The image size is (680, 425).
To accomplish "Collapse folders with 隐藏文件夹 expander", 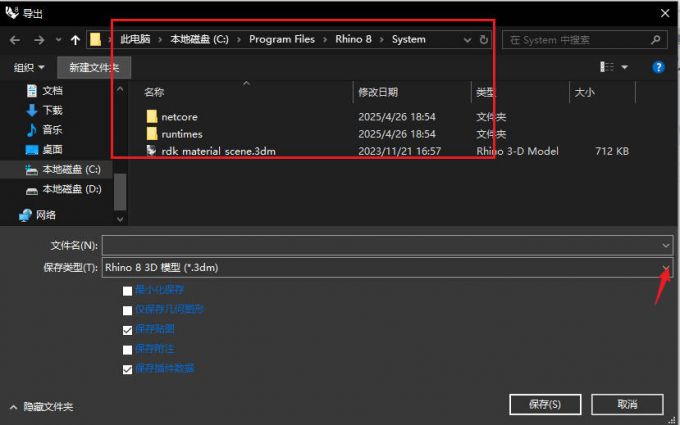I will [40, 407].
